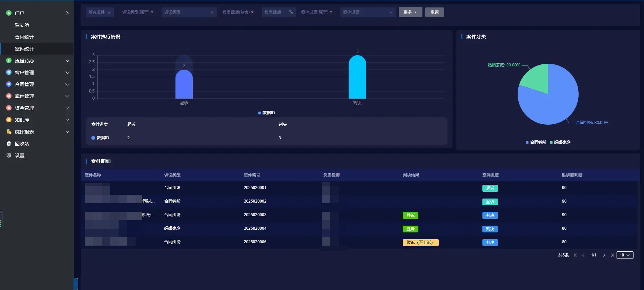Click the 判决 bar in the chart
Image resolution: width=644 pixels, height=290 pixels.
click(x=357, y=77)
